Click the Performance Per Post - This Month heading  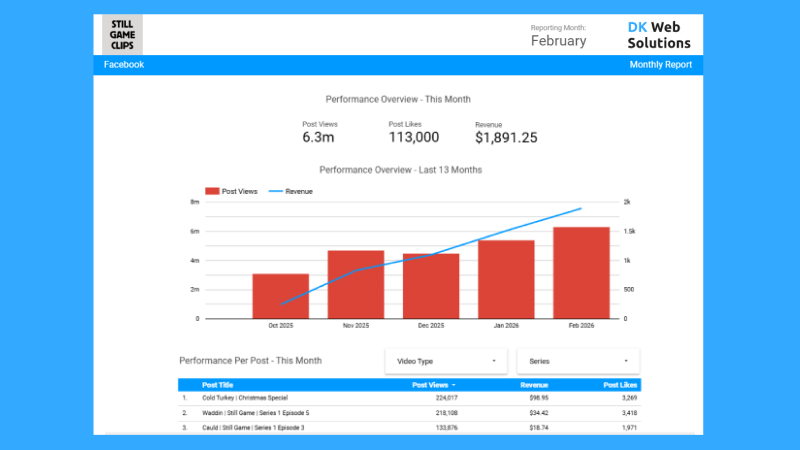[251, 361]
